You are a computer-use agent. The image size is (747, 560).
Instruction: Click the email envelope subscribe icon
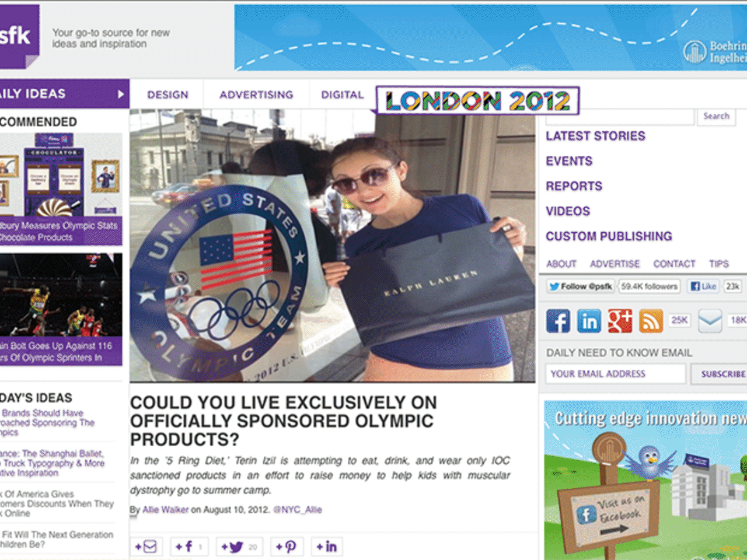[x=710, y=321]
